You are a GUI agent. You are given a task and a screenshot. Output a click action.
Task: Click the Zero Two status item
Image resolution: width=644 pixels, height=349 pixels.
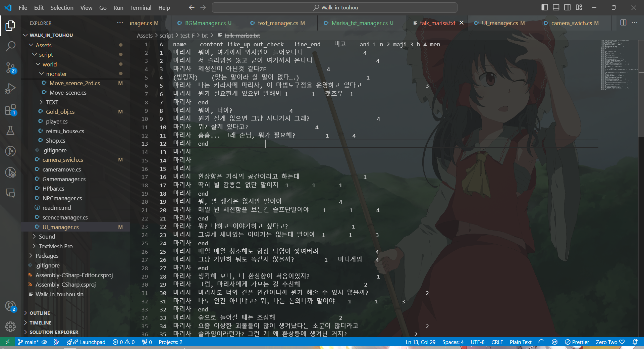[610, 342]
